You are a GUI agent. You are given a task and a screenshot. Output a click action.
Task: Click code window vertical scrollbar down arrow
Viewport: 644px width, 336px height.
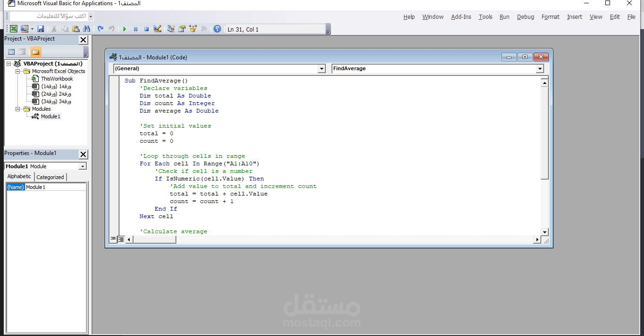[x=545, y=232]
